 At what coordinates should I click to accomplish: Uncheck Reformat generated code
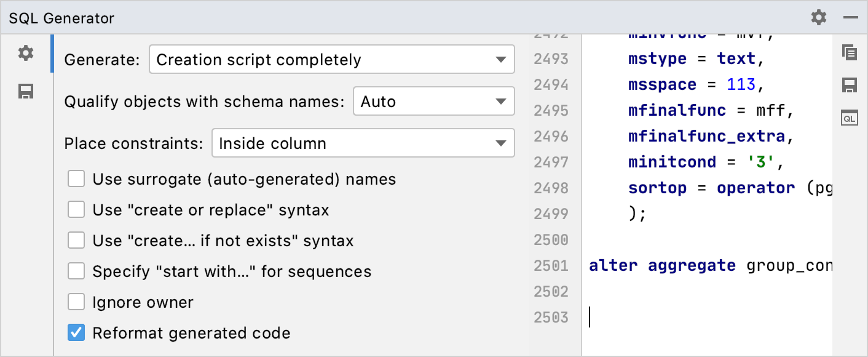point(76,332)
